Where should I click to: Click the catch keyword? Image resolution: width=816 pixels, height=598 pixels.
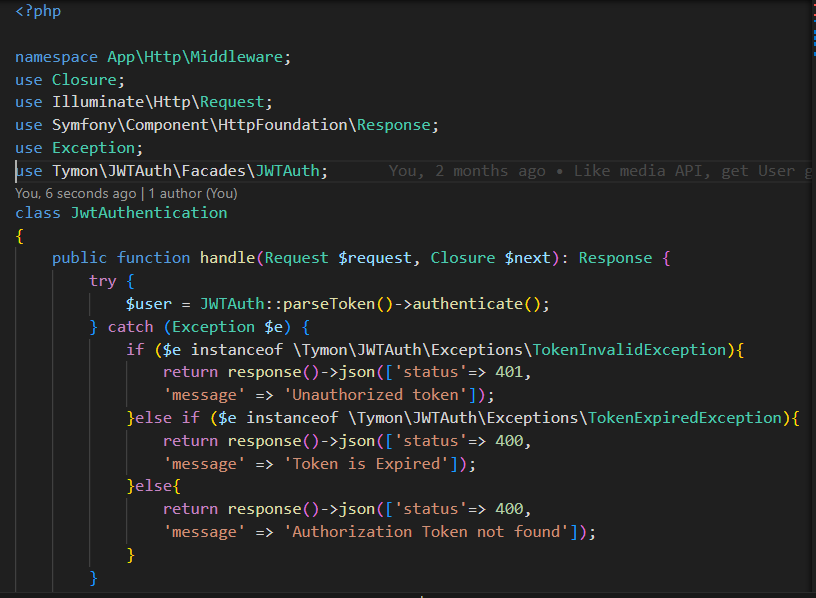[130, 327]
